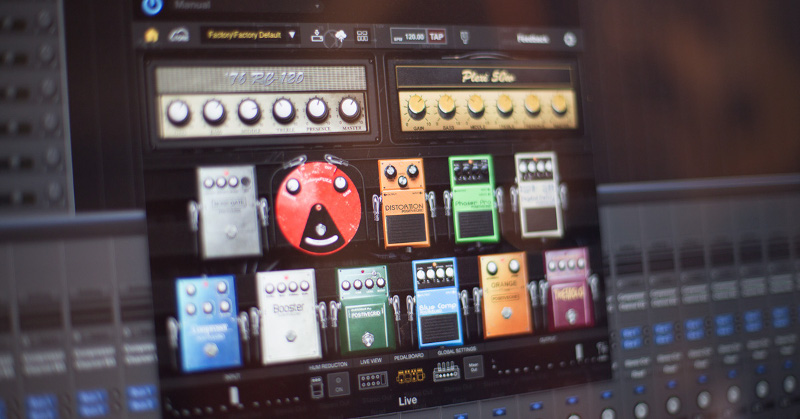Viewport: 800px width, 419px height.
Task: Select the white delay pedal in top row
Action: tap(539, 194)
